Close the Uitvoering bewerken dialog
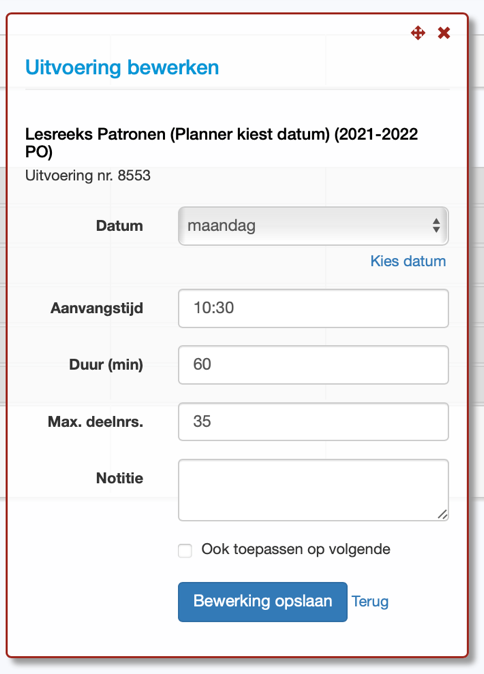This screenshot has height=674, width=484. (x=444, y=33)
